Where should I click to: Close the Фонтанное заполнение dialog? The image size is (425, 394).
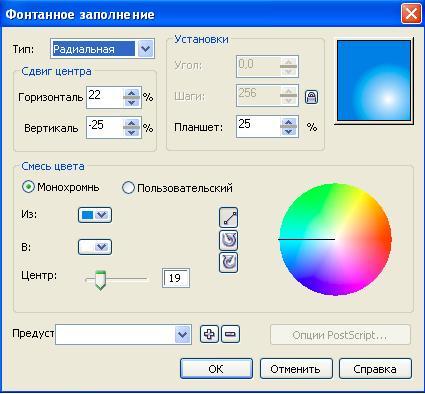pyautogui.click(x=411, y=14)
